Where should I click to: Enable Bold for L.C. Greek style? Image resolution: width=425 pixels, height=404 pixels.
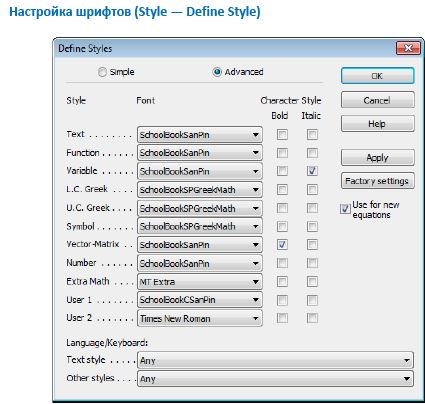coord(282,190)
